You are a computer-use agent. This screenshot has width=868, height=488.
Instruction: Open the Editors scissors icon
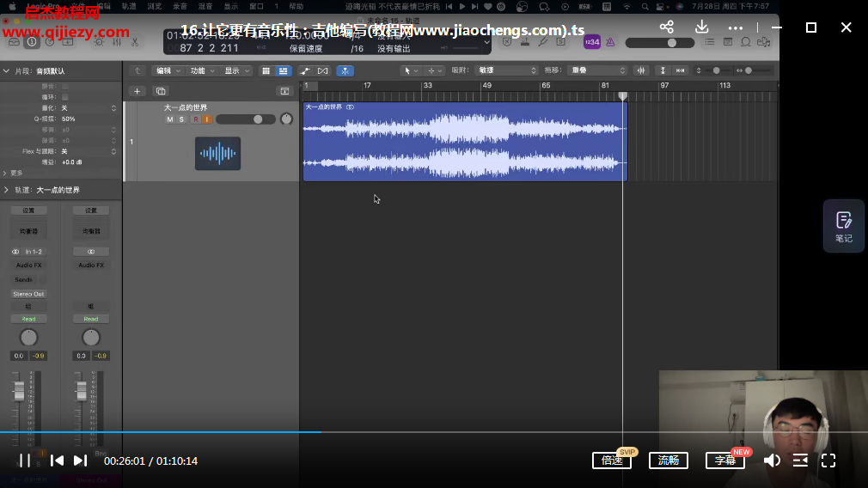tap(135, 42)
